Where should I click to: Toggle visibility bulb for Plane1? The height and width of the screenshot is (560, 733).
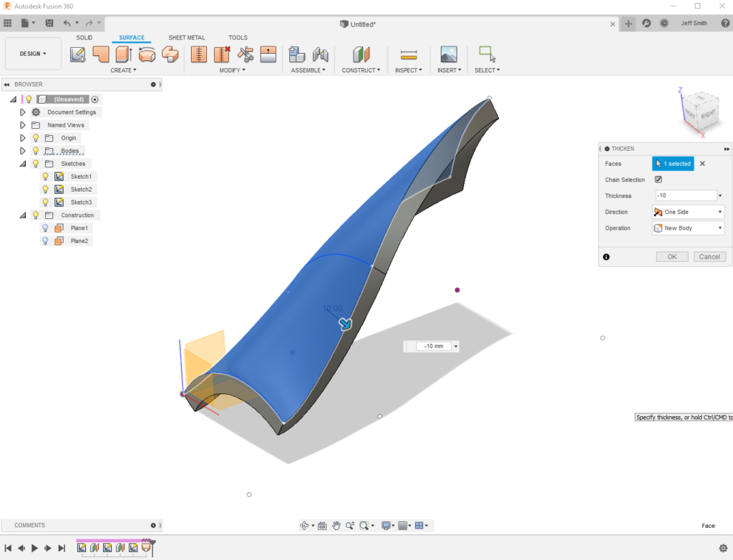tap(45, 228)
